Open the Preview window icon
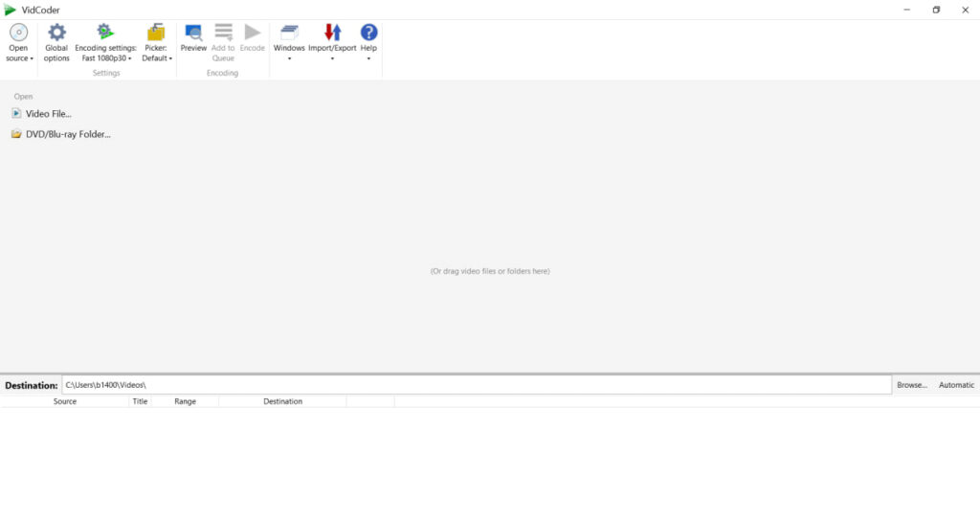The width and height of the screenshot is (980, 521). click(193, 33)
